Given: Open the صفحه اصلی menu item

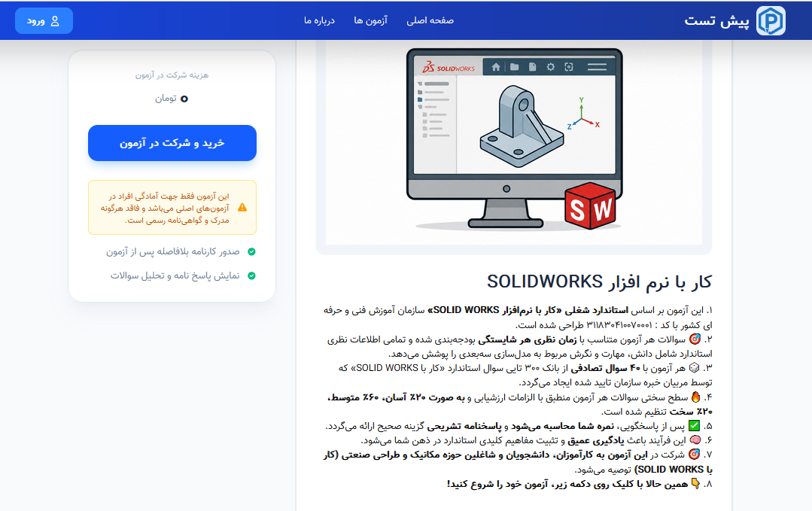Looking at the screenshot, I should click(x=430, y=20).
